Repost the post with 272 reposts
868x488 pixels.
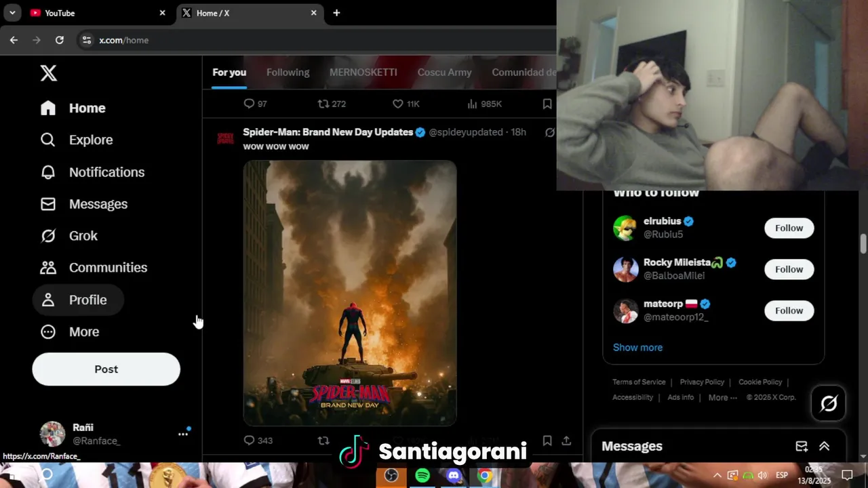coord(332,104)
